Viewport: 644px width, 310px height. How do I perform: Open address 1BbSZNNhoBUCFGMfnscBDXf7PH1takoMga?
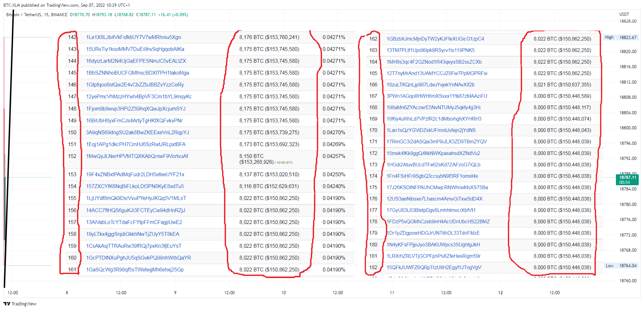pos(137,73)
